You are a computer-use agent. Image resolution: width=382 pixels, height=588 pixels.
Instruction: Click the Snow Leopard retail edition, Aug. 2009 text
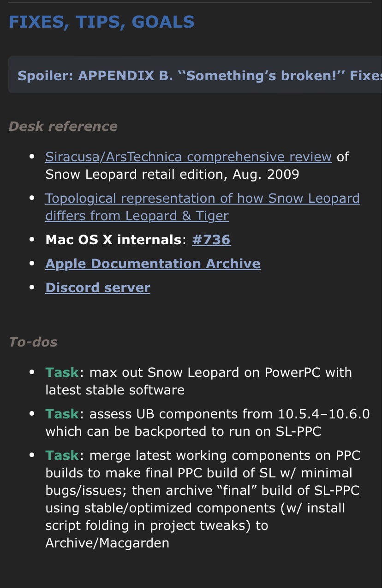tap(172, 174)
